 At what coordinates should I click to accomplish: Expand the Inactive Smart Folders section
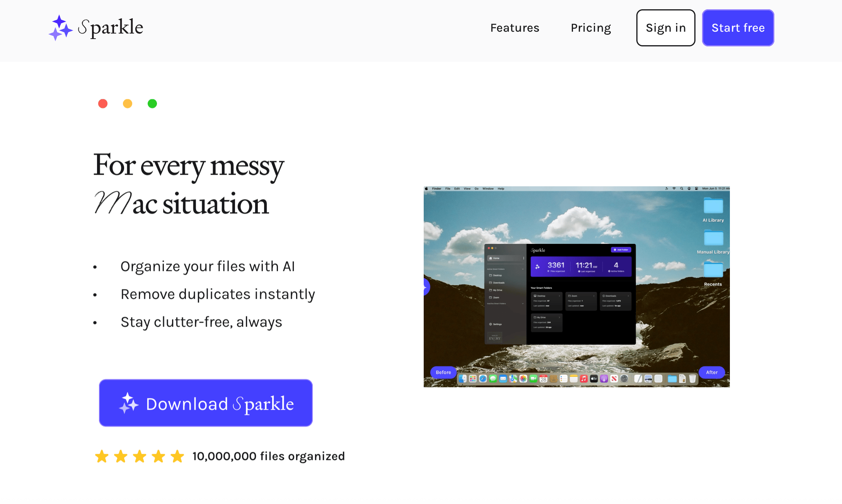523,303
